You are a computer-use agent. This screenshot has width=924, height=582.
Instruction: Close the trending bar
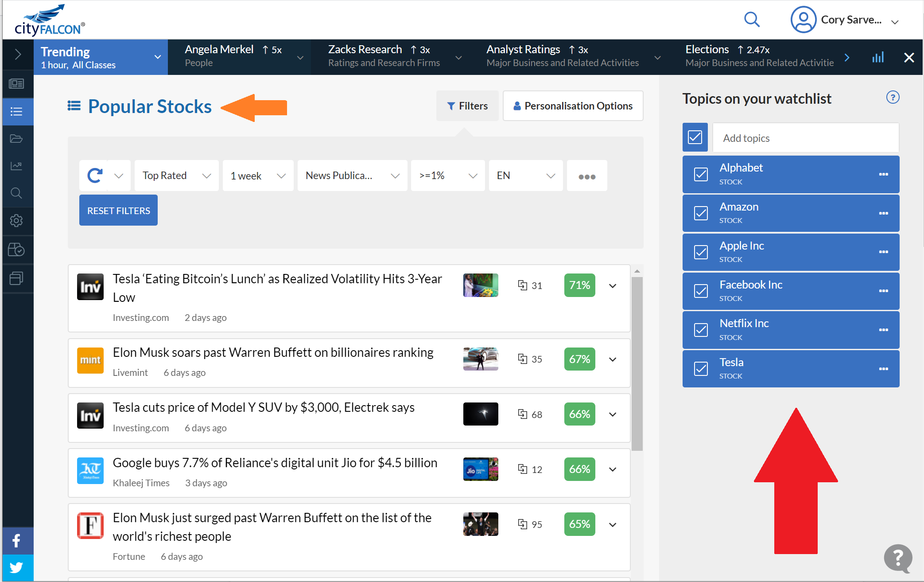pos(909,57)
